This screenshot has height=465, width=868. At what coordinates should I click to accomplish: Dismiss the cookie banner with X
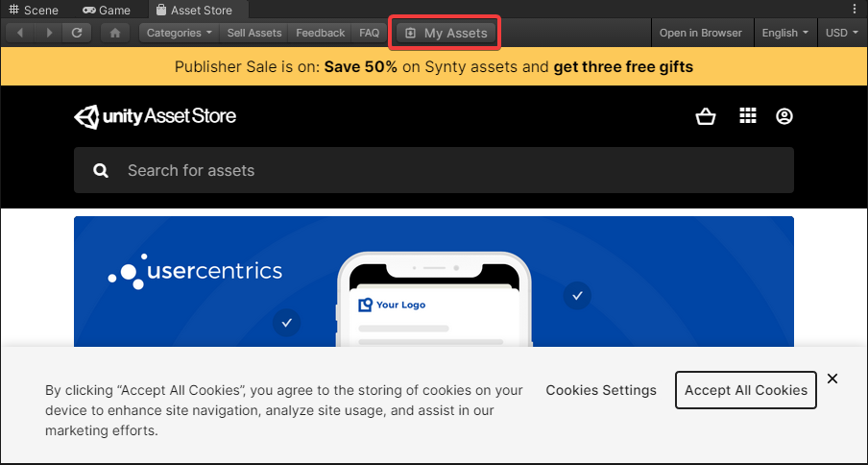pyautogui.click(x=832, y=379)
